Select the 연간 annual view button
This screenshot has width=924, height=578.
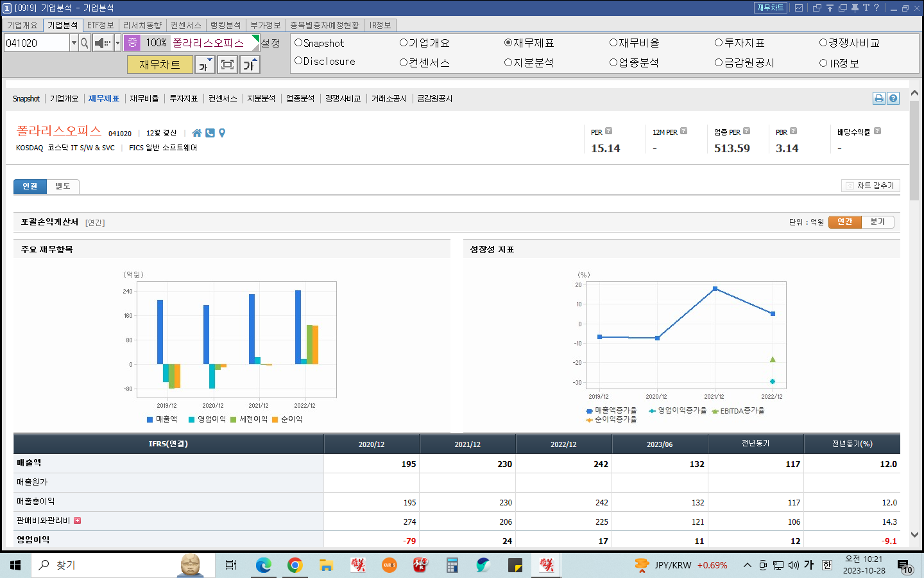844,222
